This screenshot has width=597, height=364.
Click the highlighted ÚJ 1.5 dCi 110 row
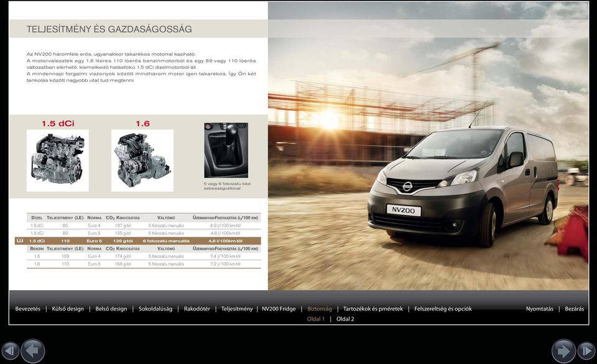point(138,241)
